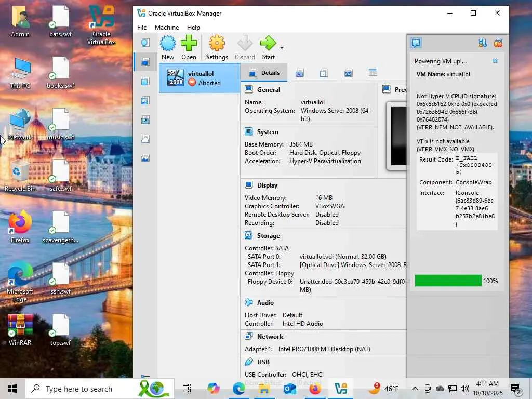Click the remove finished notifications icon
532x399 pixels.
coord(498,43)
